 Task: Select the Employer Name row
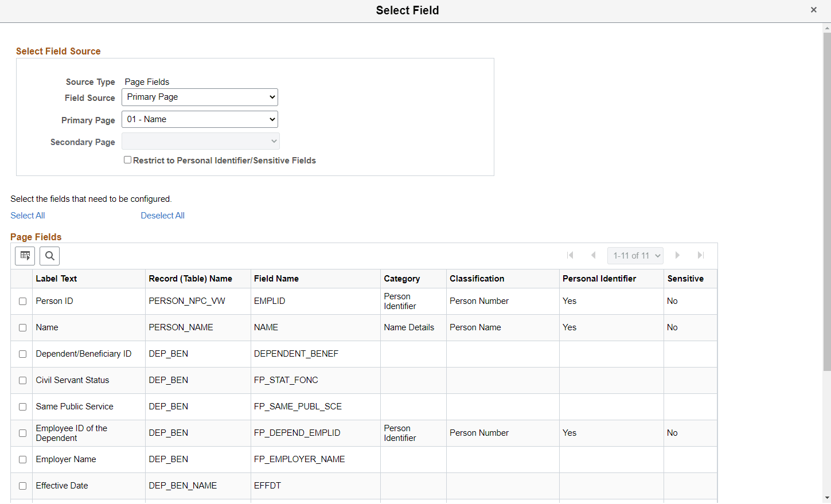(x=22, y=459)
